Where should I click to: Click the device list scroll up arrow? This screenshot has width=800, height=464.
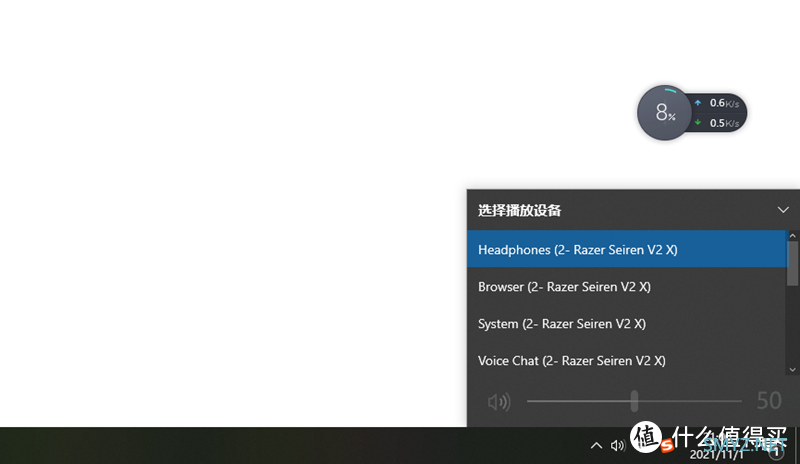[x=792, y=235]
